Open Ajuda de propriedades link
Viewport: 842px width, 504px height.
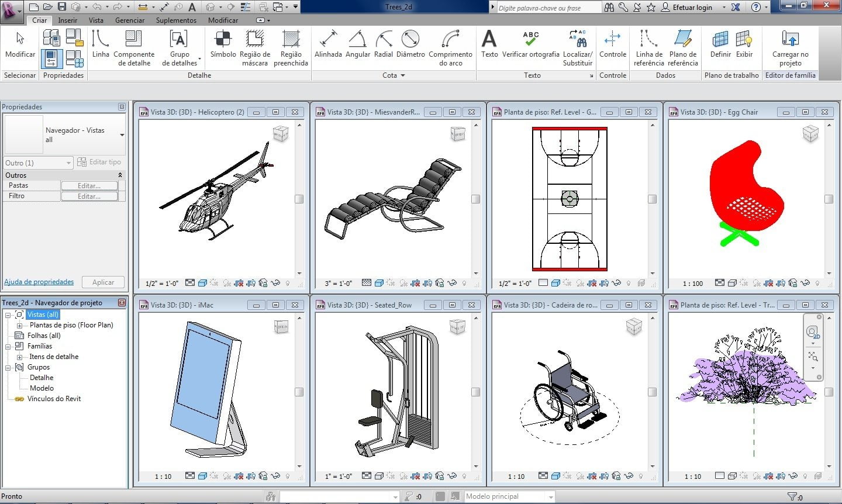[39, 282]
